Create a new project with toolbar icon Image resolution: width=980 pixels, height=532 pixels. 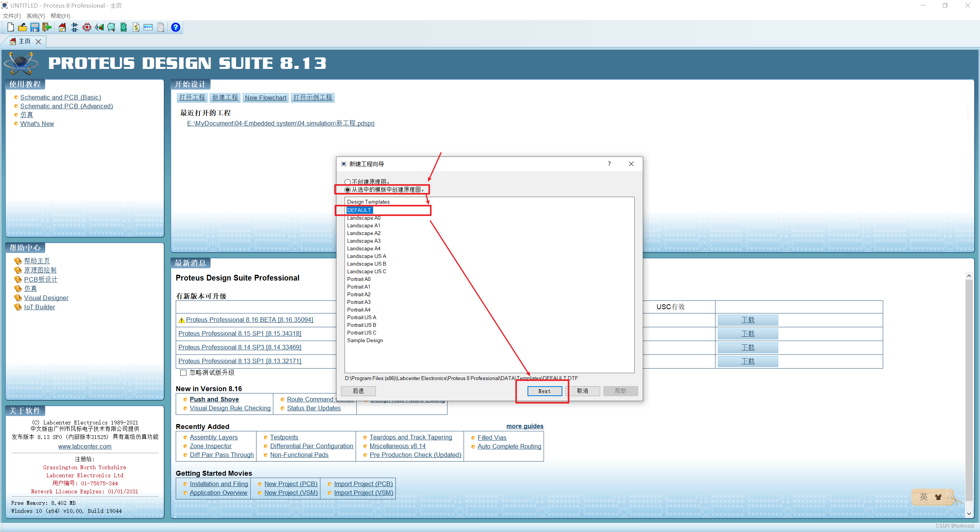tap(10, 27)
